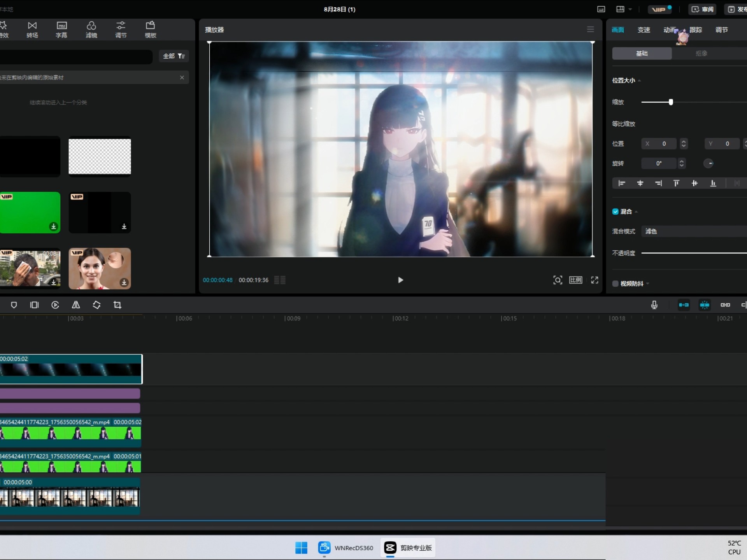The width and height of the screenshot is (747, 560).
Task: Select the woman face VIP asset thumbnail
Action: point(100,268)
